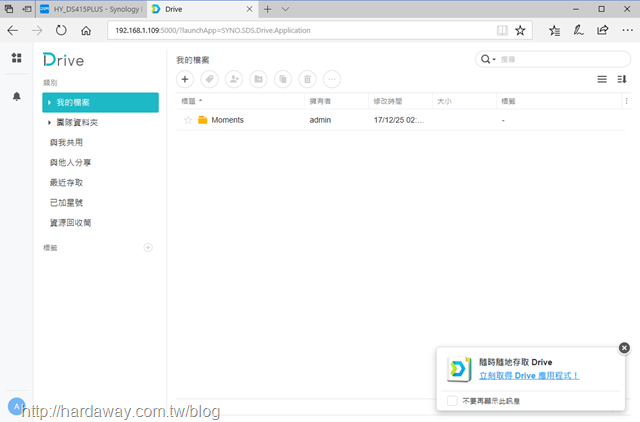This screenshot has height=422, width=640.
Task: Add a new label with plus icon
Action: coord(148,247)
